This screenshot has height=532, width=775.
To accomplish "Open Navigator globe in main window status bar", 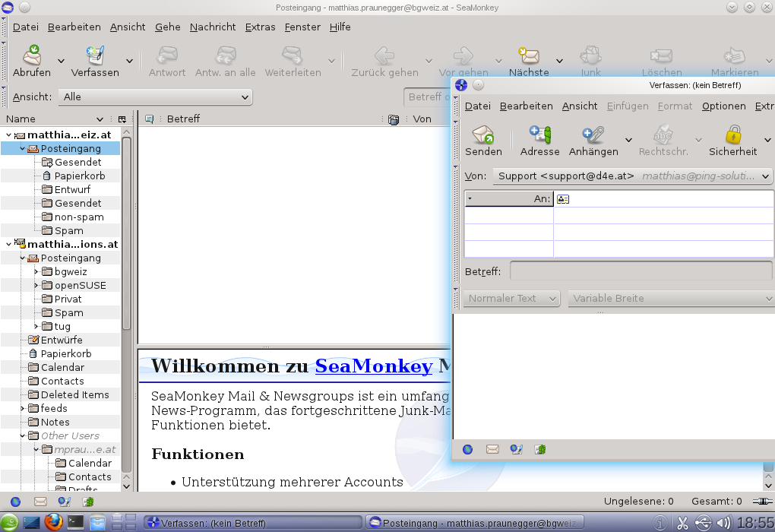I will tap(16, 502).
